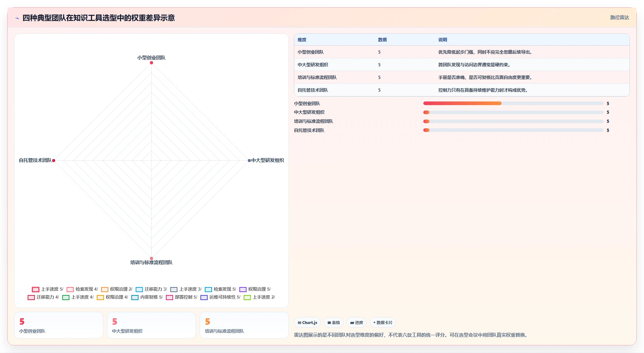Toggle legend item 上手速度 2/
This screenshot has height=353, width=644.
click(259, 297)
